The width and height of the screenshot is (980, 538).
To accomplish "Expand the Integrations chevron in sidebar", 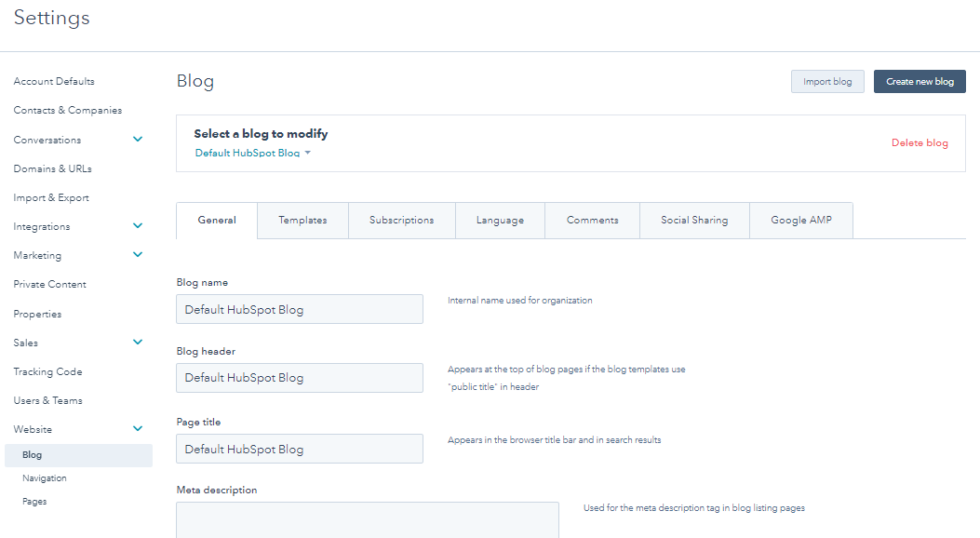I will pyautogui.click(x=138, y=226).
